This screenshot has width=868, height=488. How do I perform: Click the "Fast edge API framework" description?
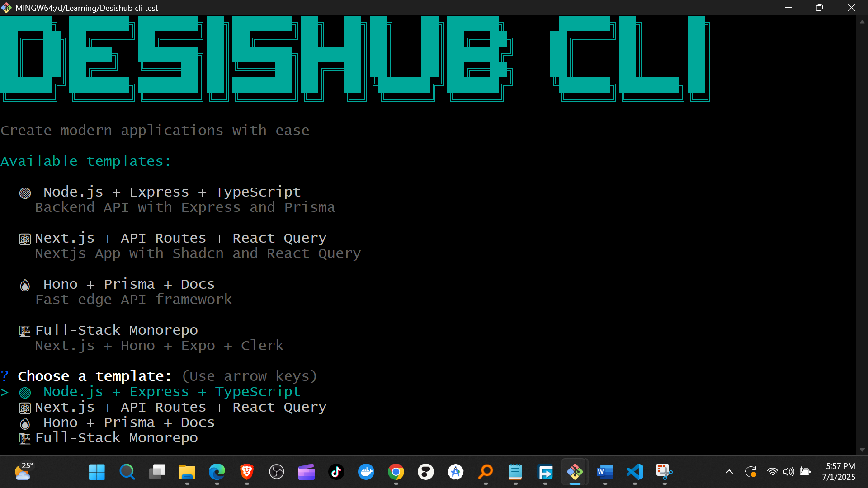(134, 300)
